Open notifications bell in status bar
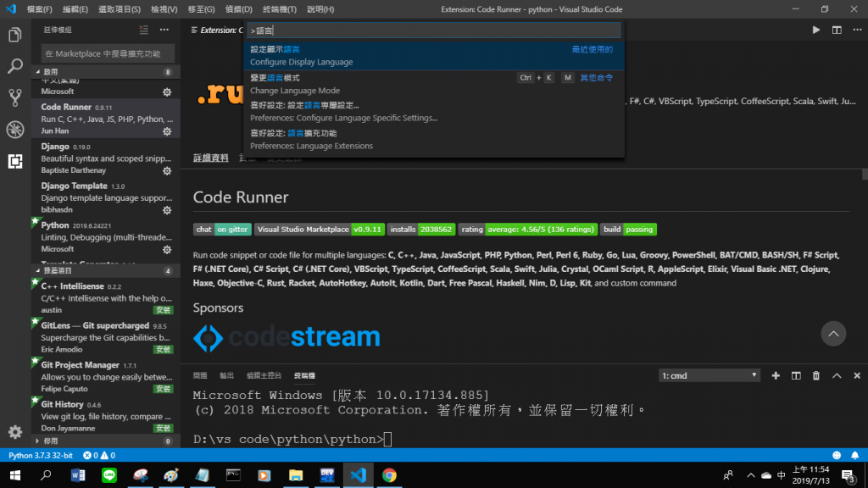 (x=854, y=455)
